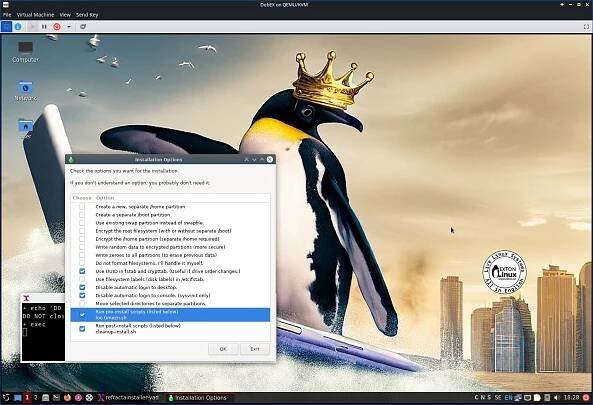Click the red logout icon in panel
This screenshot has height=405, width=593.
[586, 398]
